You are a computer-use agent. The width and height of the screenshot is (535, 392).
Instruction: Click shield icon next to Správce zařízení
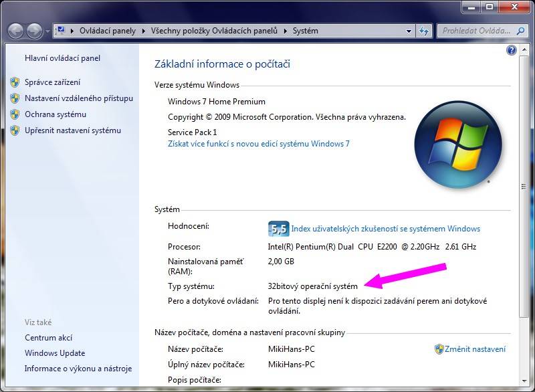(15, 82)
